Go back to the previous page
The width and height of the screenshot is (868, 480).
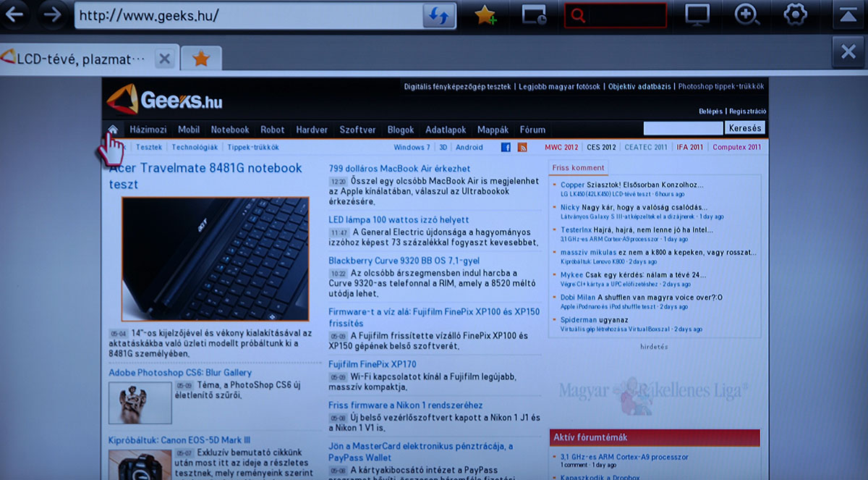[17, 14]
